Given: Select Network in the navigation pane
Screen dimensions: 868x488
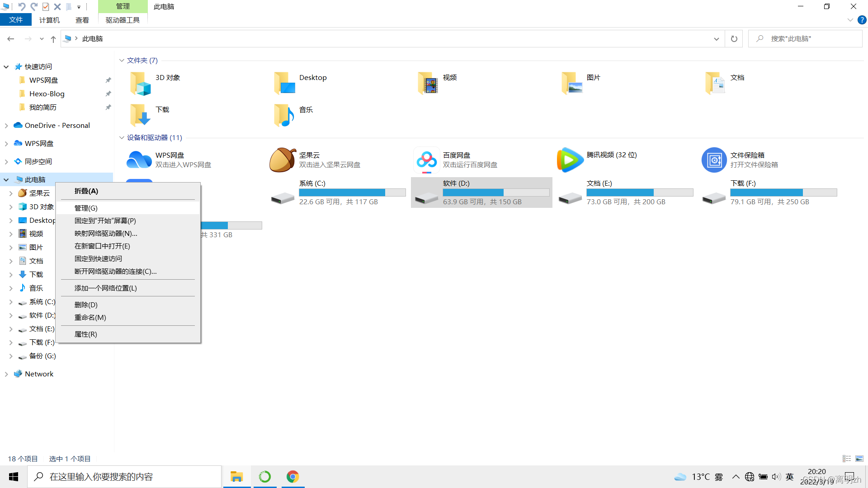Looking at the screenshot, I should 39,374.
